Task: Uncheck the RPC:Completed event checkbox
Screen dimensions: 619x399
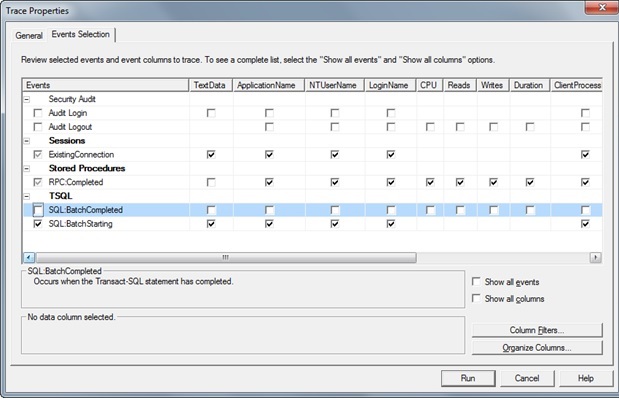Action: (38, 182)
